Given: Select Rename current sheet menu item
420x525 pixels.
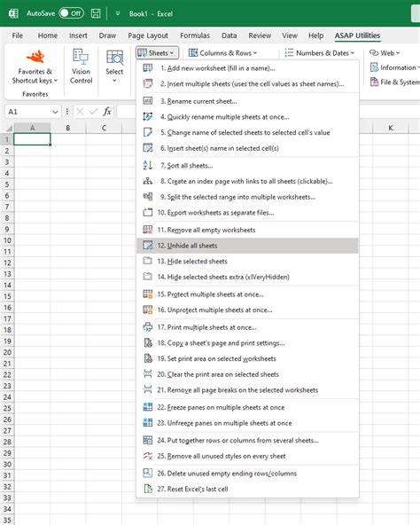Looking at the screenshot, I should [x=247, y=101].
